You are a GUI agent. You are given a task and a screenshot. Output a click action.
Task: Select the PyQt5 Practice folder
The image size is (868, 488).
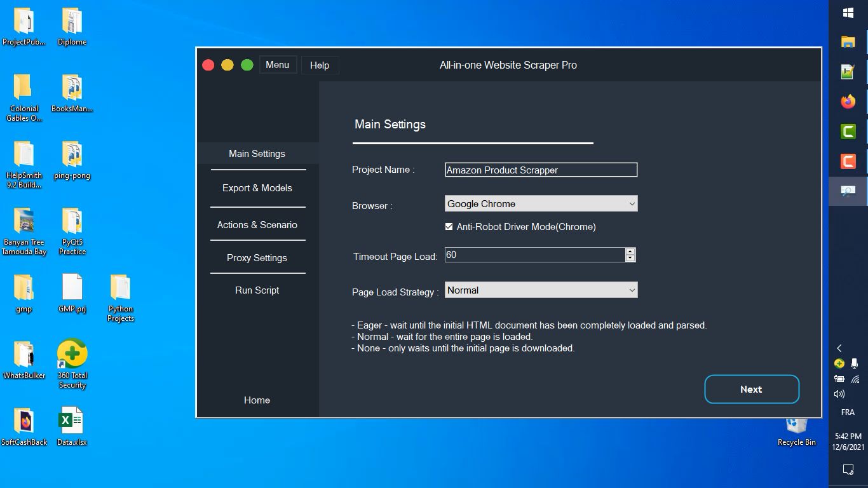coord(72,232)
